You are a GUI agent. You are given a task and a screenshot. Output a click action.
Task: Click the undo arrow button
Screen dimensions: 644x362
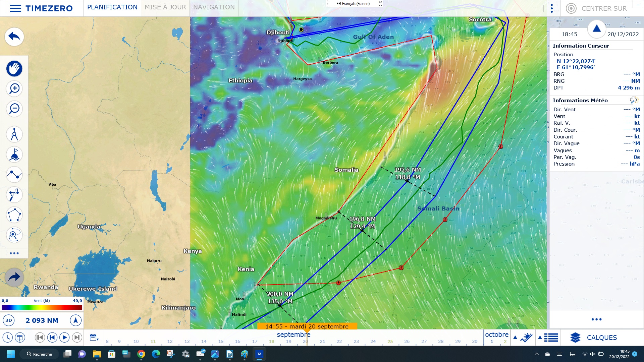pos(14,37)
